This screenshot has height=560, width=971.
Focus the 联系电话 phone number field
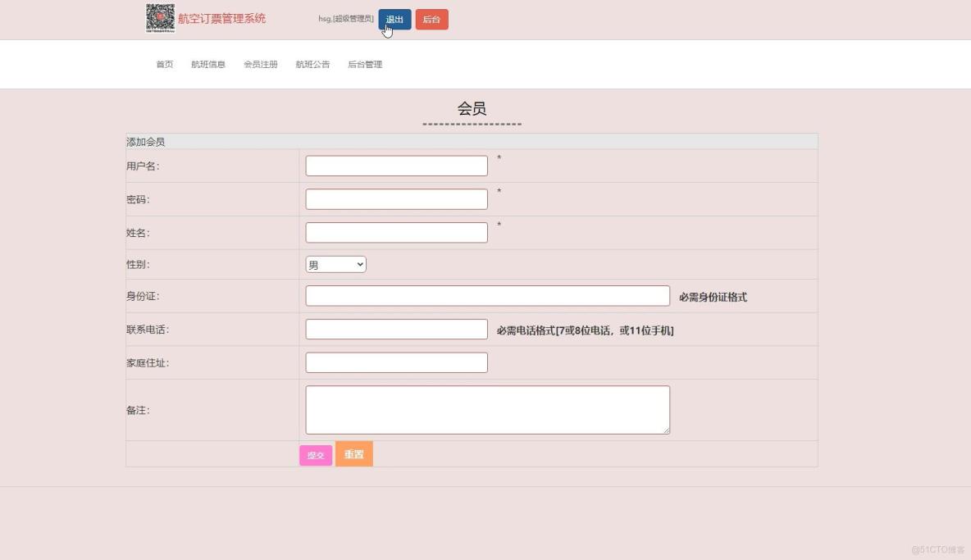[396, 328]
